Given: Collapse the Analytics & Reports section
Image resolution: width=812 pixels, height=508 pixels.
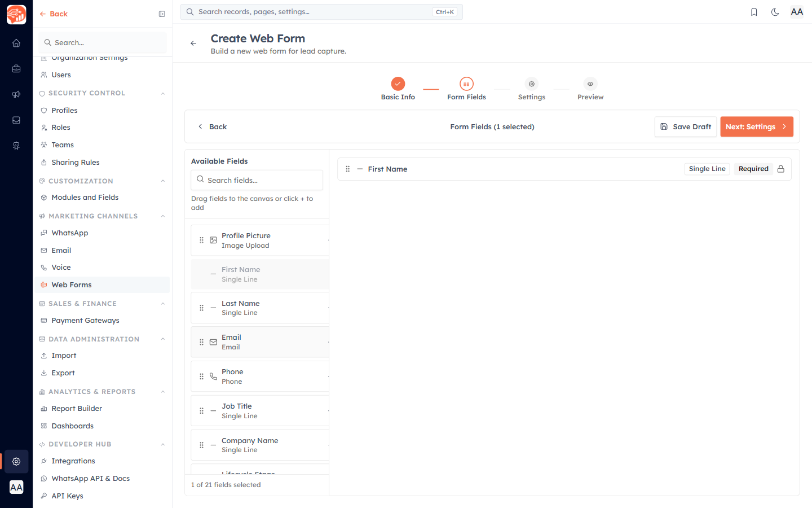Looking at the screenshot, I should [163, 392].
